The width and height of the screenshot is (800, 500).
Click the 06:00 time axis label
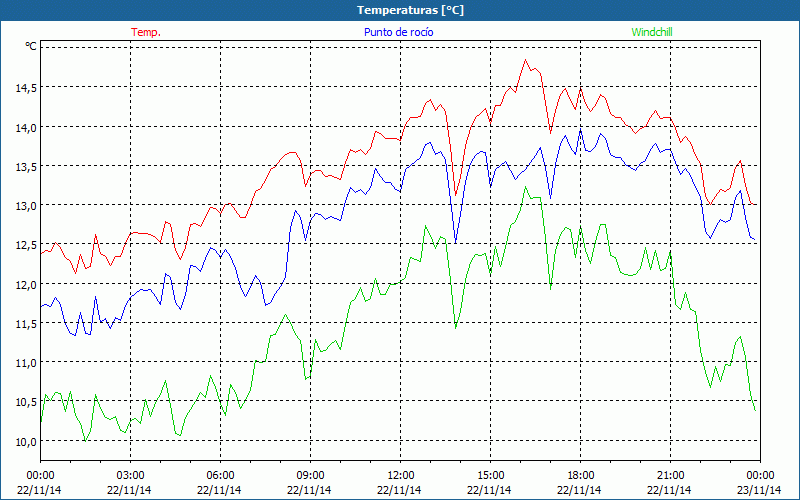[x=220, y=476]
